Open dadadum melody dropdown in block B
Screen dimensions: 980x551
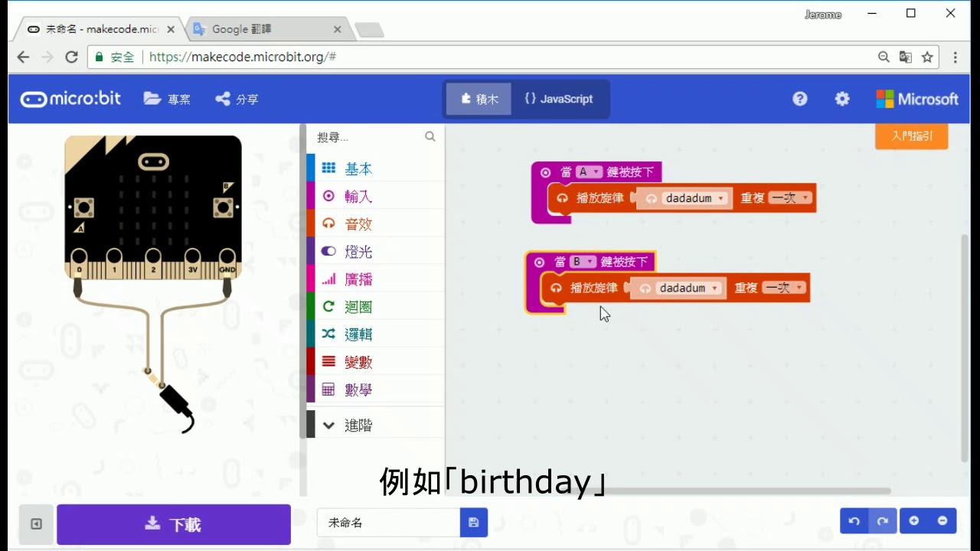point(688,288)
